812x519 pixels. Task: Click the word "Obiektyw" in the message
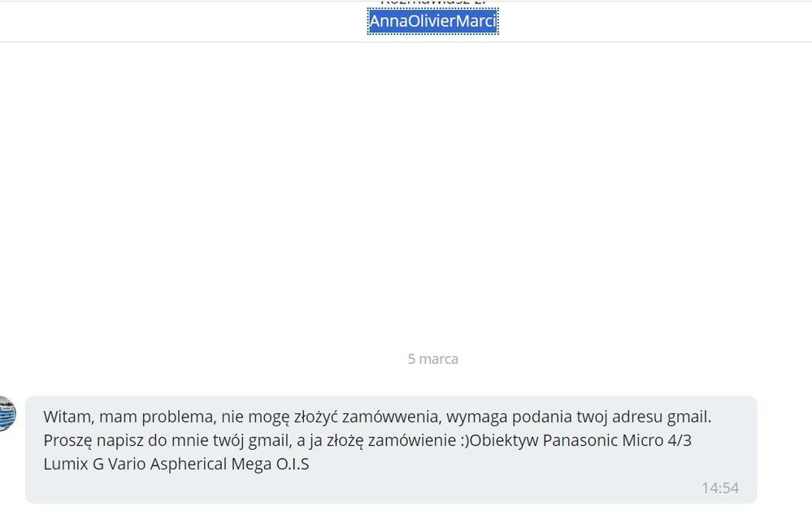pyautogui.click(x=504, y=441)
